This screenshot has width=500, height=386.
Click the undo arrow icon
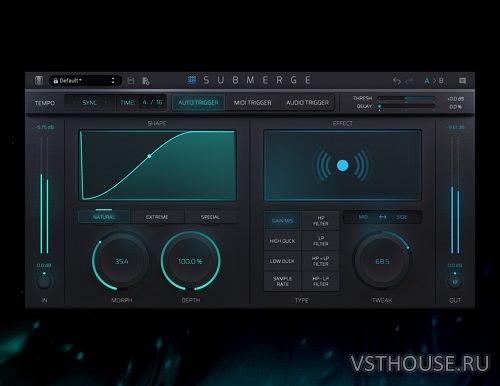(396, 81)
